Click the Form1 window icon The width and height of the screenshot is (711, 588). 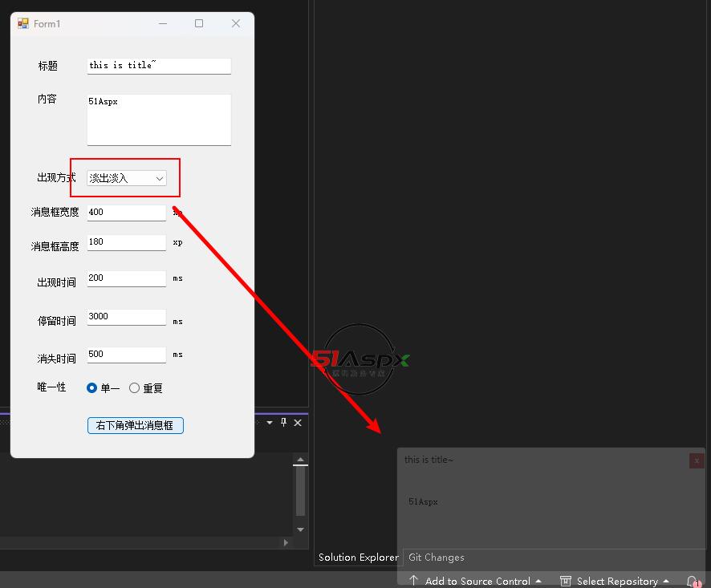pyautogui.click(x=22, y=23)
